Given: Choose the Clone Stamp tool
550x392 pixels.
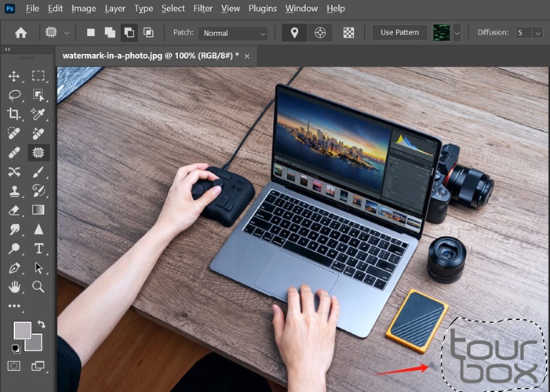Looking at the screenshot, I should point(14,191).
